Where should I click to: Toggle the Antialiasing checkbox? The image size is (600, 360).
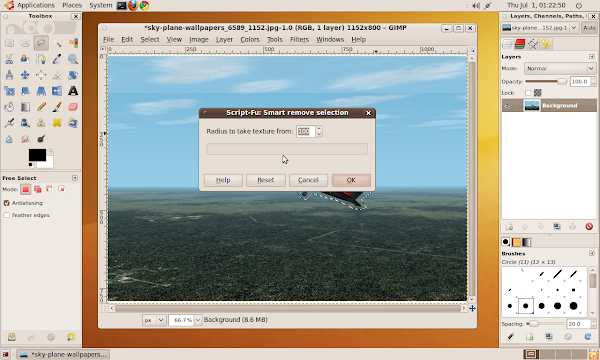pos(7,203)
